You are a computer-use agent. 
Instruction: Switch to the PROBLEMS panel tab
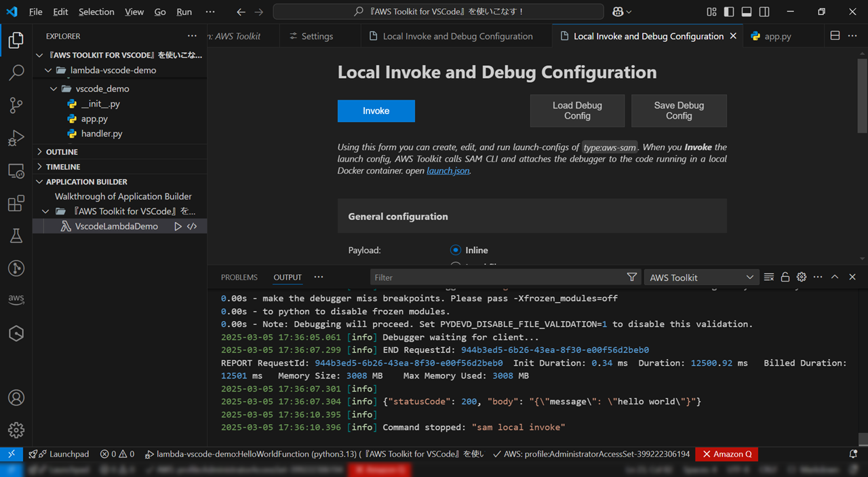tap(239, 277)
